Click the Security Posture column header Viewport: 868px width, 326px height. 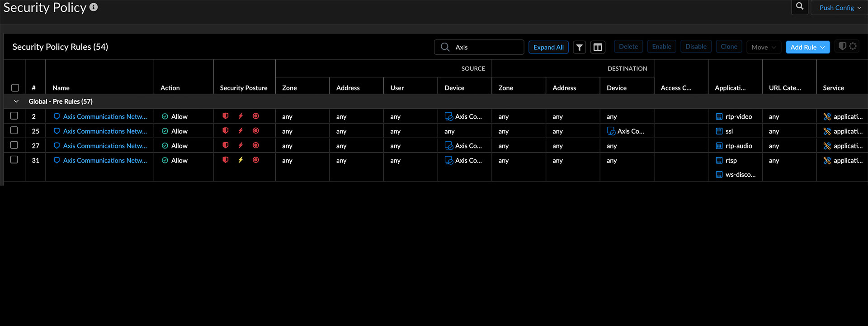[244, 88]
